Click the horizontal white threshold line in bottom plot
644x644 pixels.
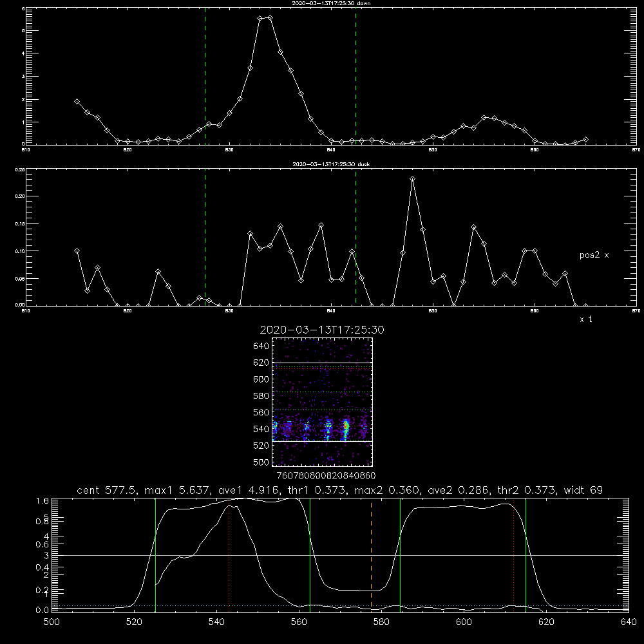[339, 555]
